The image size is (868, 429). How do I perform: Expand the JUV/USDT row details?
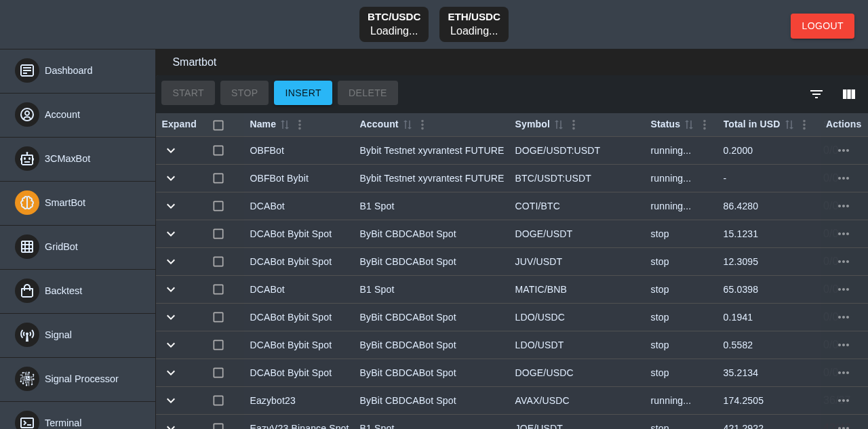pyautogui.click(x=171, y=262)
